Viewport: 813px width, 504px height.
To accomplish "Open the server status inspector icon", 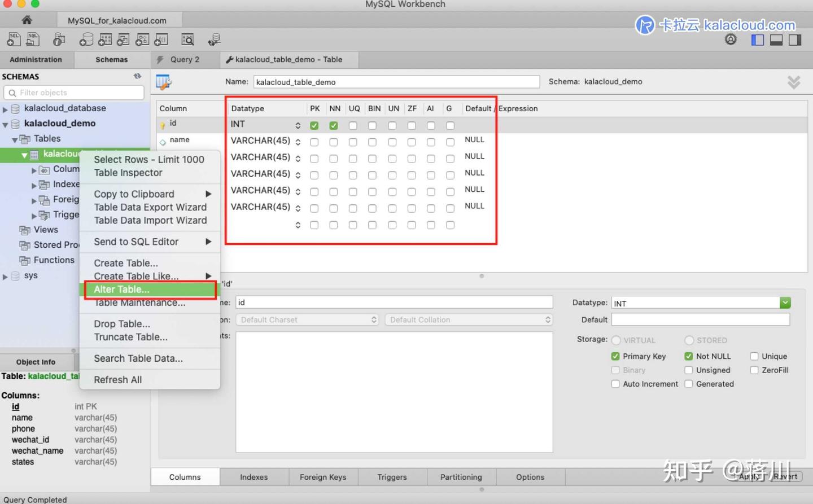I will click(x=58, y=39).
